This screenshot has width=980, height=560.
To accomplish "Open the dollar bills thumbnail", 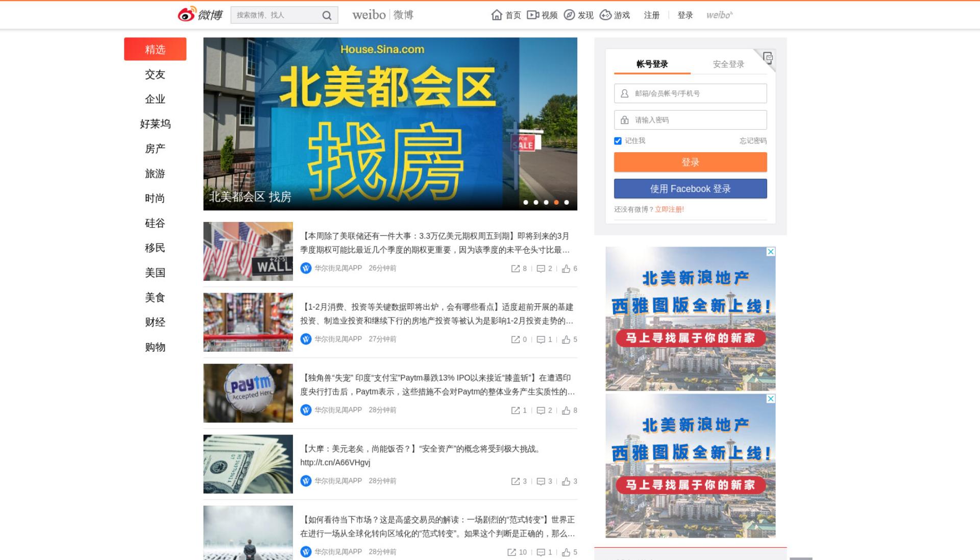I will point(248,464).
